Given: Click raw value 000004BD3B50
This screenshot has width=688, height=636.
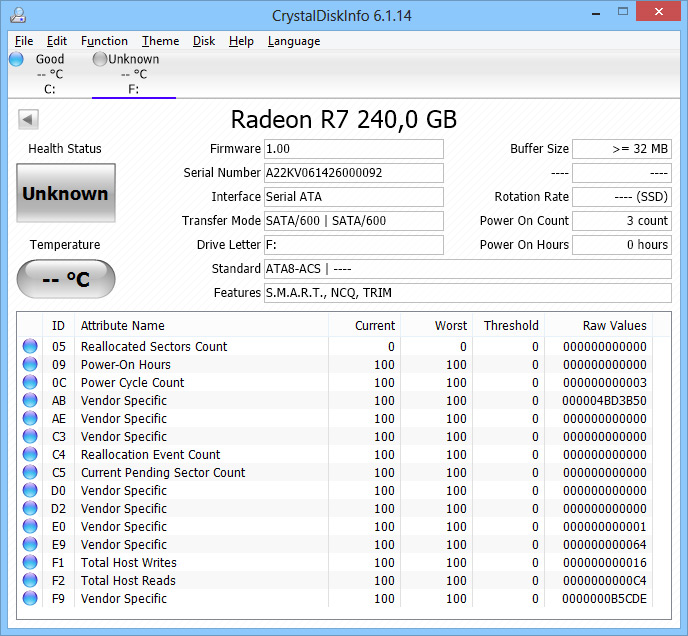Looking at the screenshot, I should tap(604, 400).
